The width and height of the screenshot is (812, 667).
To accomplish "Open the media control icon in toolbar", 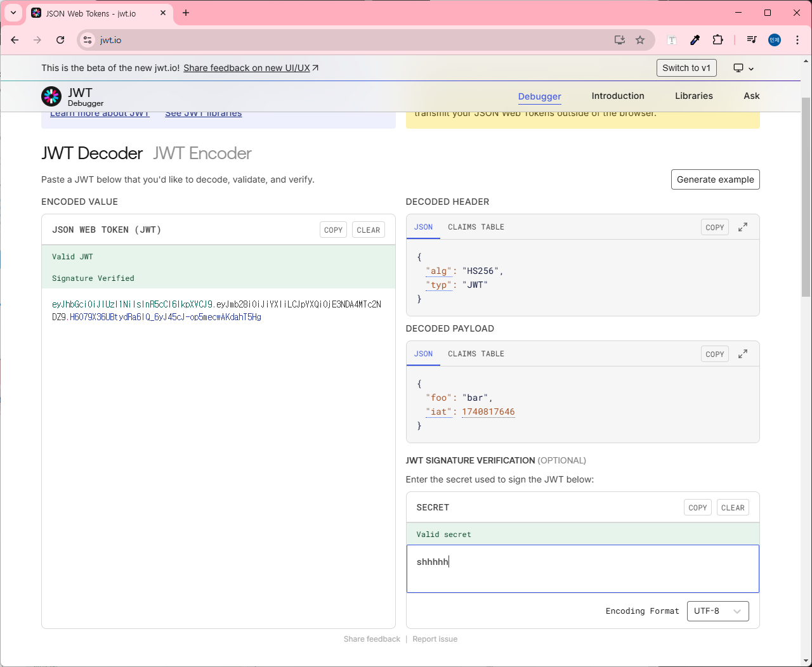I will click(x=752, y=40).
